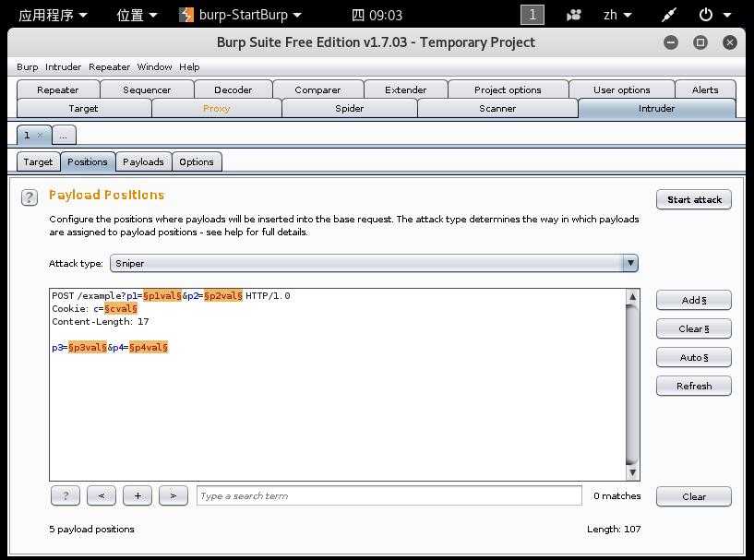754x560 pixels.
Task: Open the Help menu
Action: pos(189,66)
